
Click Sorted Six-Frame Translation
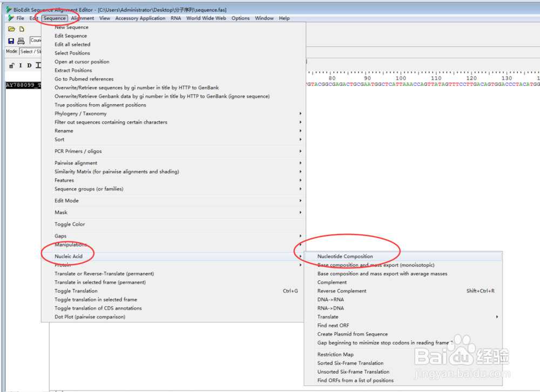pyautogui.click(x=403, y=363)
